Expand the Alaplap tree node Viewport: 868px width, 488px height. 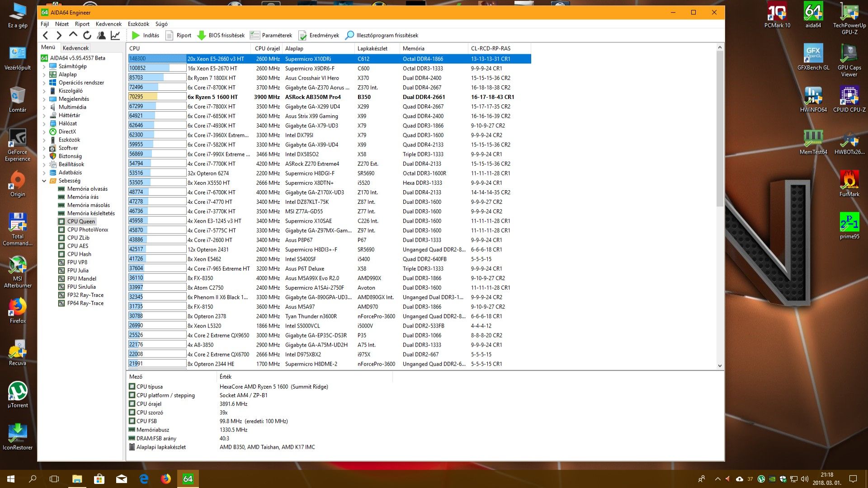(x=44, y=75)
